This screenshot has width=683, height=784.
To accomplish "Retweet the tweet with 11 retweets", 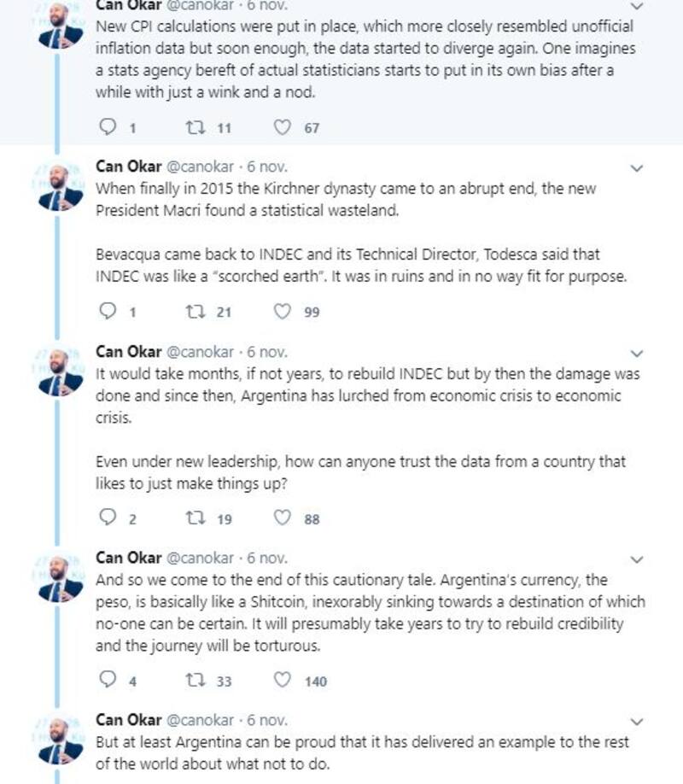I will [x=194, y=128].
